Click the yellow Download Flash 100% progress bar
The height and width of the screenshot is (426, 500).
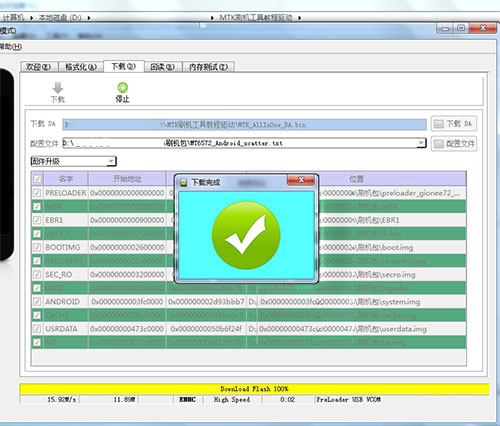coord(254,389)
